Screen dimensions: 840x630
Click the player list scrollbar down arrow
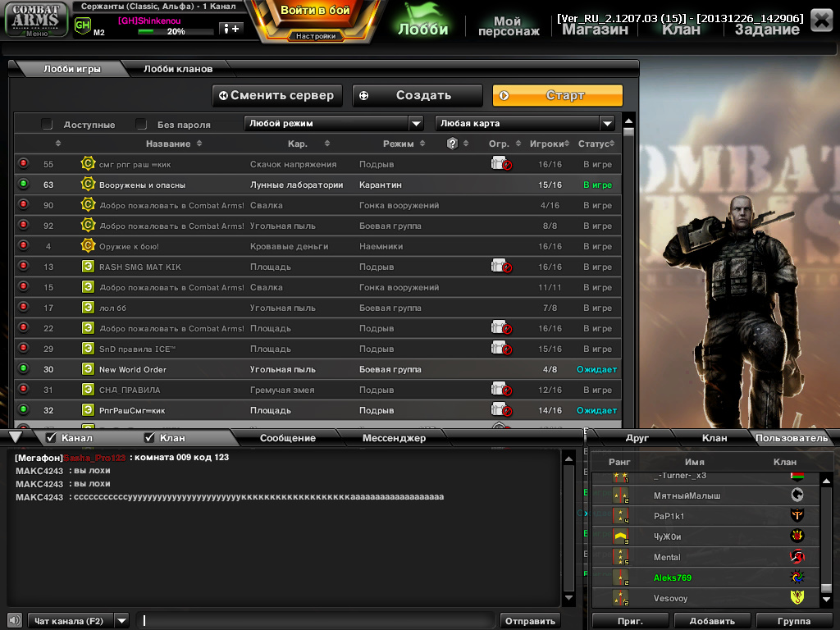(x=827, y=600)
